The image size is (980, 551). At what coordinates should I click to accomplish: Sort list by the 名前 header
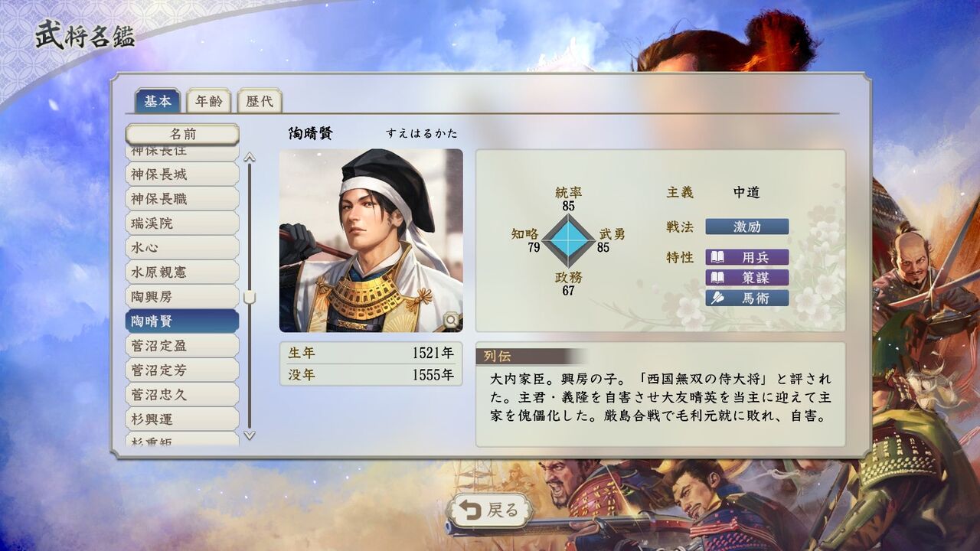[182, 134]
